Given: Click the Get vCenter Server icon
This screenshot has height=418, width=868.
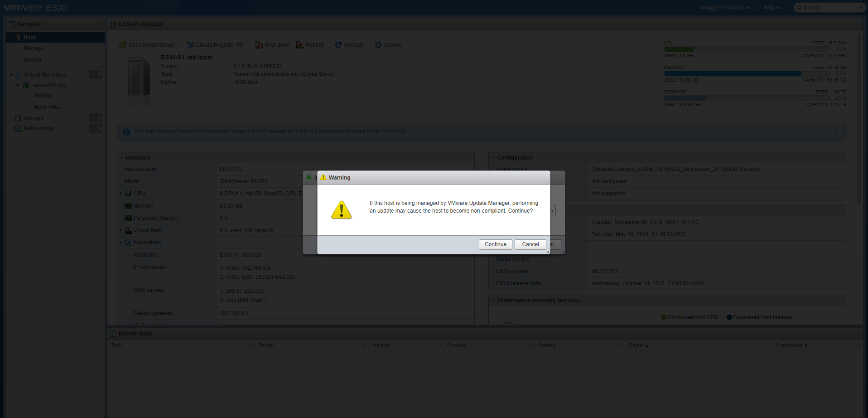Looking at the screenshot, I should [122, 45].
